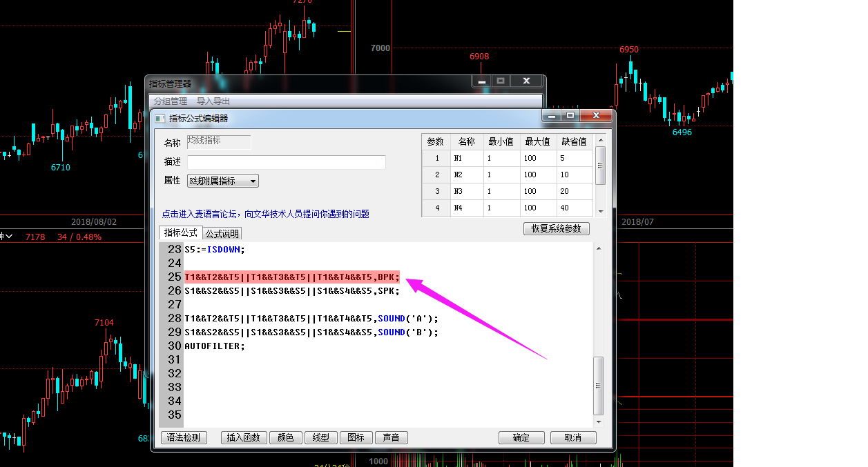Viewport: 868px width, 467px height.
Task: Open the 颜色 color chooser
Action: tap(285, 437)
